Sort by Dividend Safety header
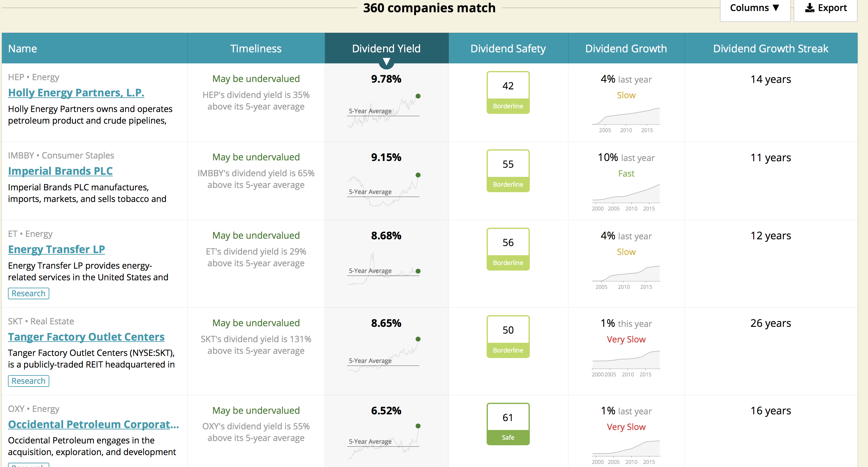 tap(508, 49)
